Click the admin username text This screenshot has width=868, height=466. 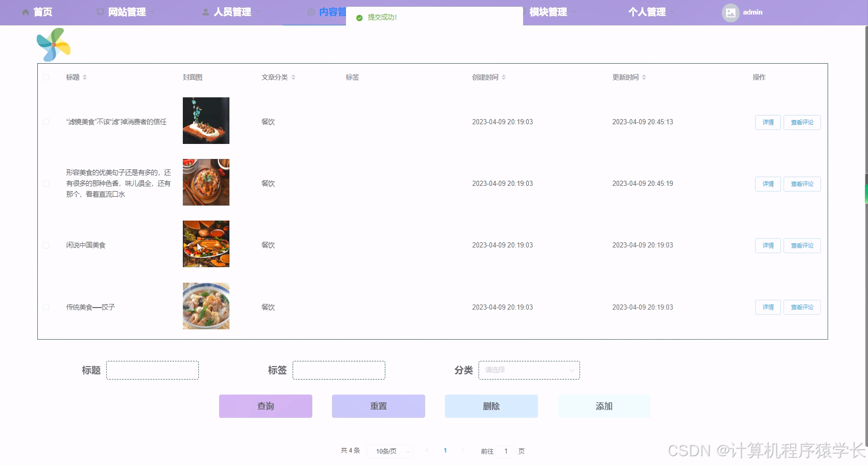click(753, 12)
